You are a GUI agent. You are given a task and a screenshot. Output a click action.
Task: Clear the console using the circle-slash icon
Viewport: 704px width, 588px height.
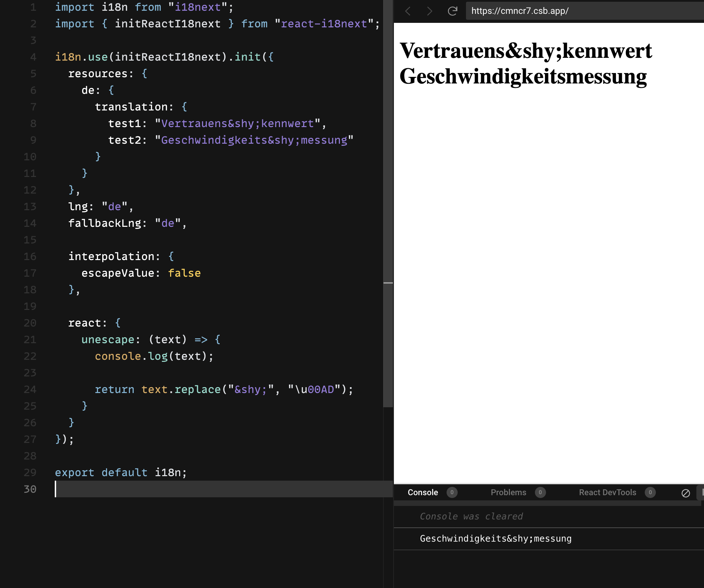coord(686,493)
